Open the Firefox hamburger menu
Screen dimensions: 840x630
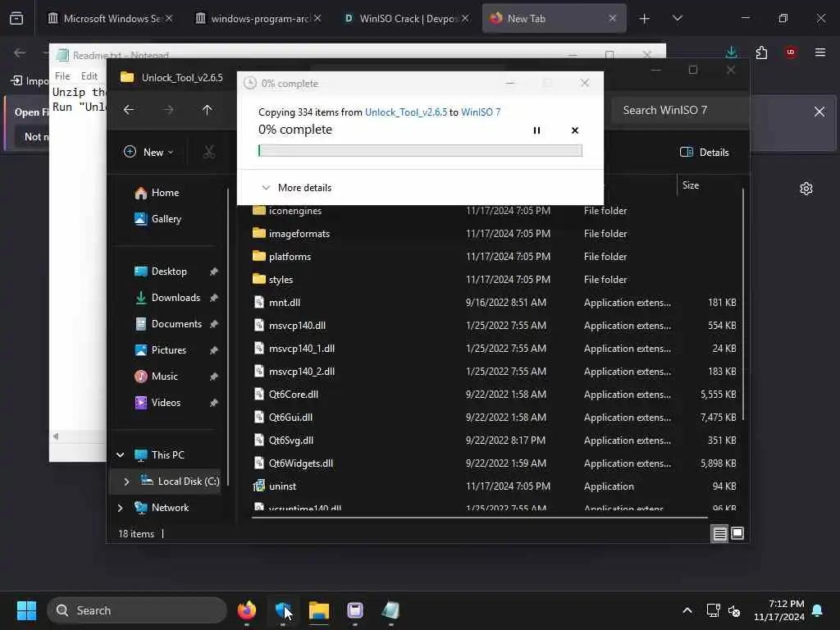820,52
